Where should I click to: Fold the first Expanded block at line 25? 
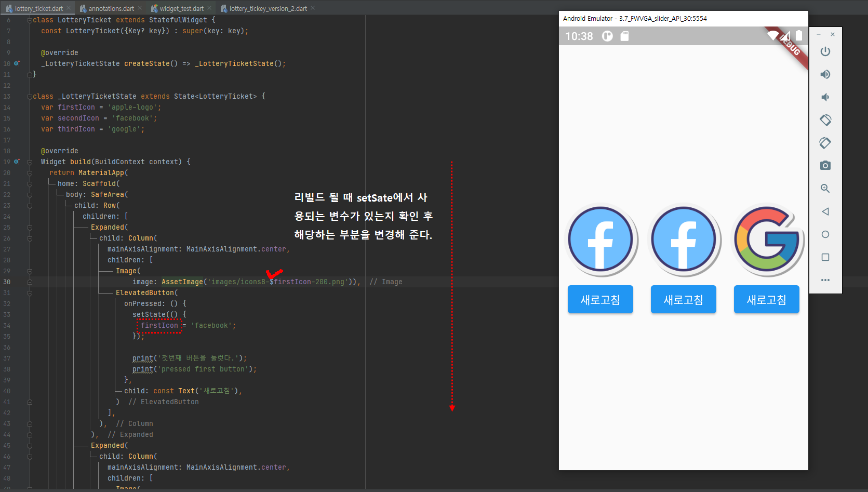30,227
